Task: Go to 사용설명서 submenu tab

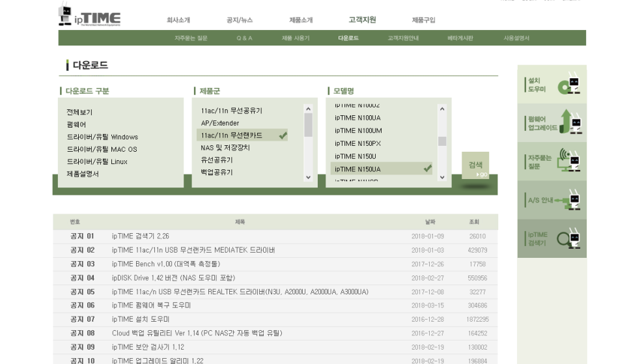Action: pos(517,38)
